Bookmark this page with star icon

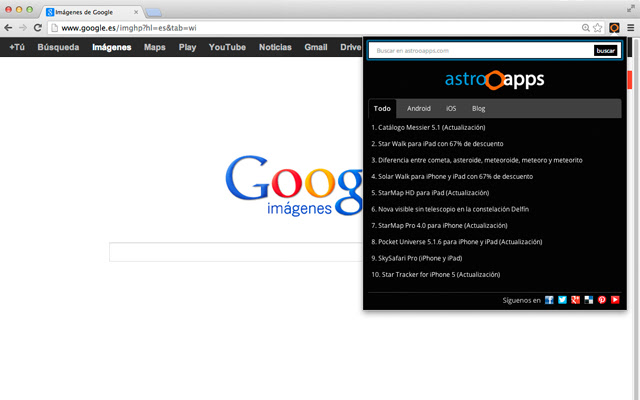598,28
